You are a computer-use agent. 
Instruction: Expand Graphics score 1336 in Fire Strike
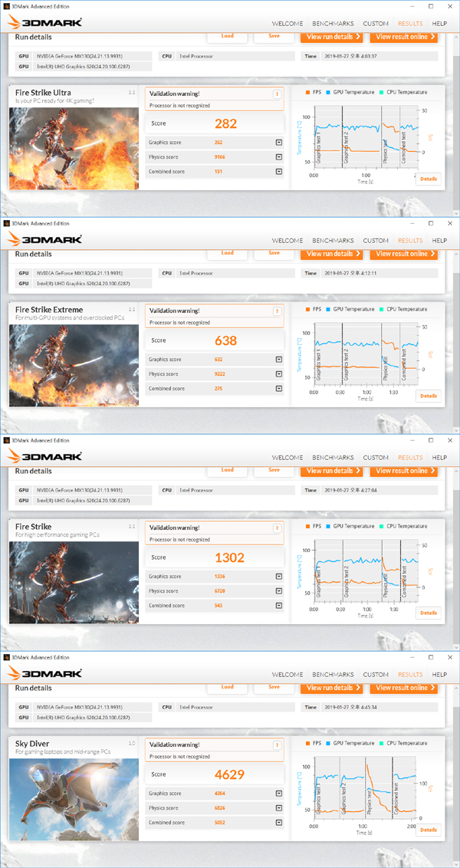(278, 577)
